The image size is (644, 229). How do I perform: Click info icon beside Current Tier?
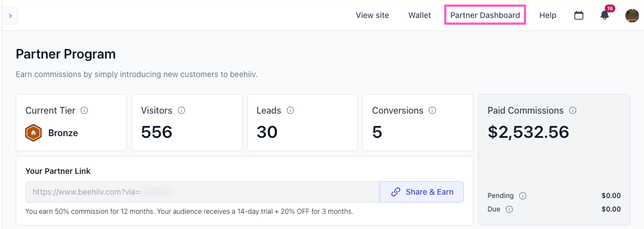click(x=84, y=111)
